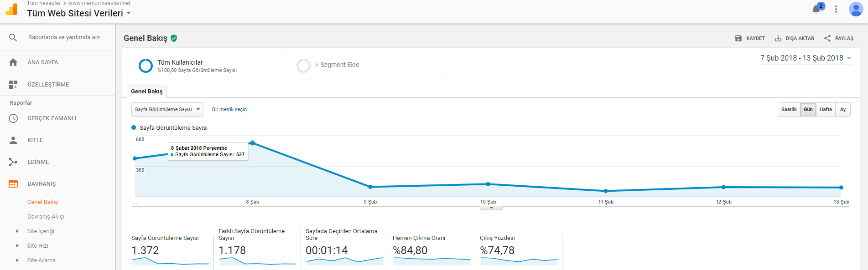868x270 pixels.
Task: Open the Edinme acquisition icon
Action: coord(13,162)
